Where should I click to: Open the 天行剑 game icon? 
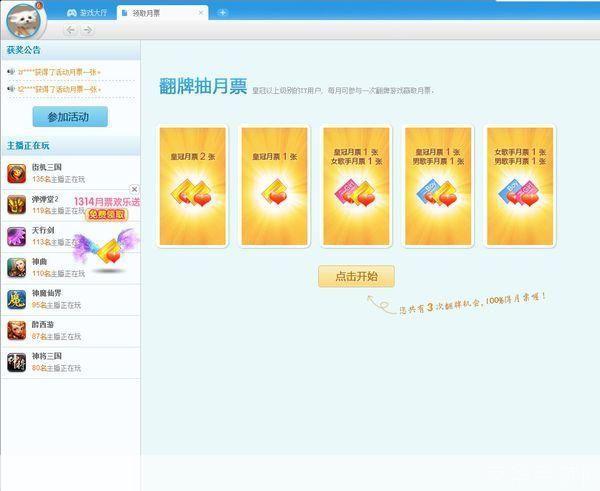pyautogui.click(x=16, y=236)
